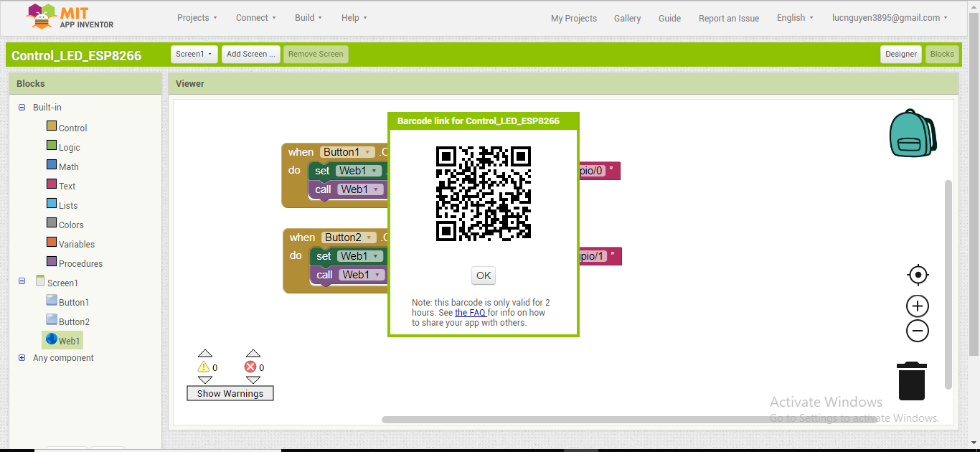The image size is (980, 452).
Task: Open the Connect menu
Action: click(256, 18)
